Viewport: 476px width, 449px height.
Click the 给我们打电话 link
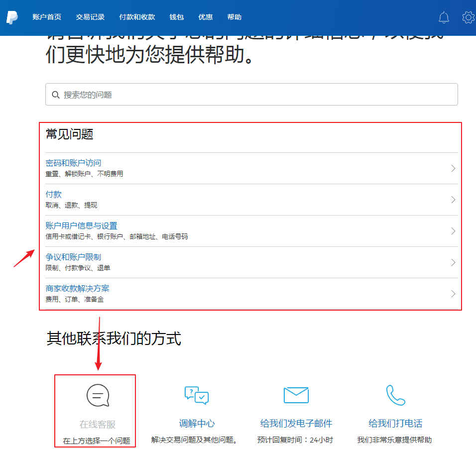pyautogui.click(x=395, y=424)
